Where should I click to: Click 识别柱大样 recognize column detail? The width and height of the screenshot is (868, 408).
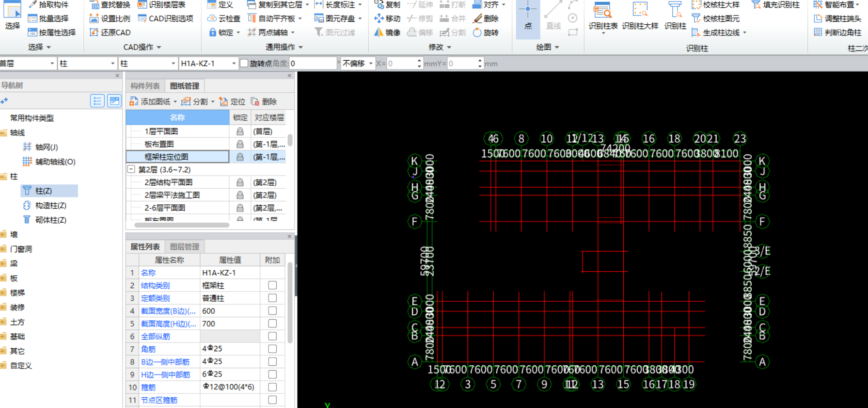coord(640,17)
